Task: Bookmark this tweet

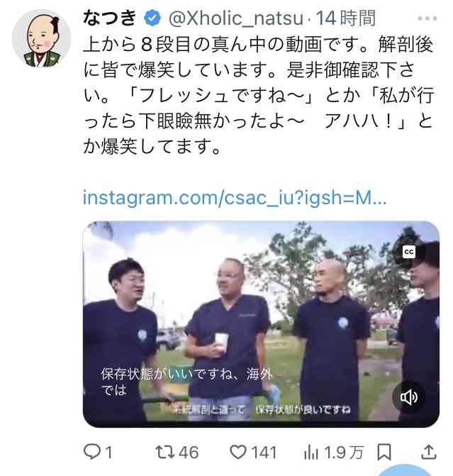Action: coord(384,452)
